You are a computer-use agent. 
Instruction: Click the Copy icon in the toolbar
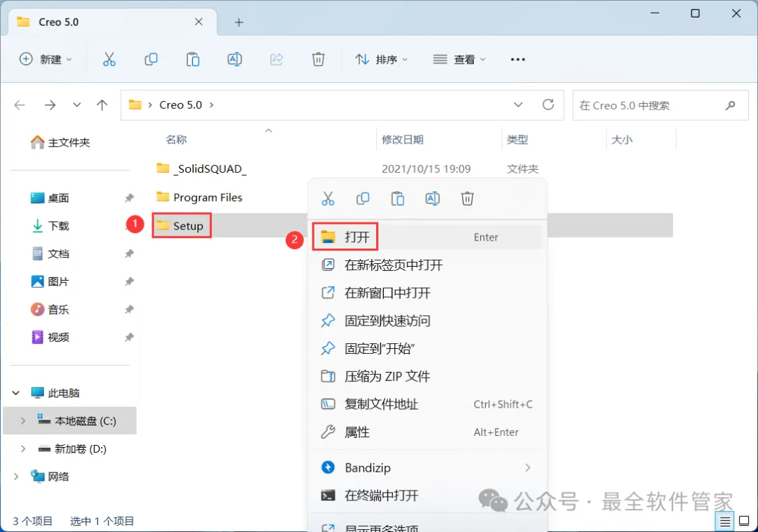pos(151,60)
